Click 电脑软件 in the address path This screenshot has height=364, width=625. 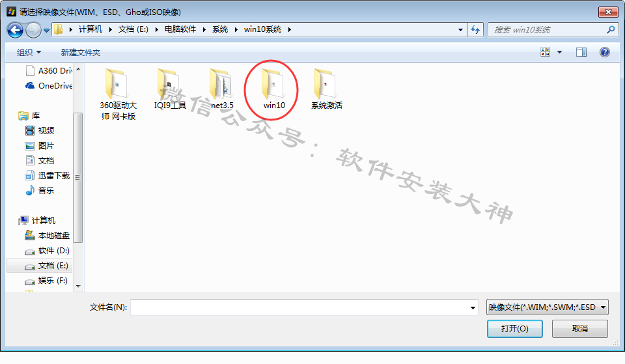(180, 29)
